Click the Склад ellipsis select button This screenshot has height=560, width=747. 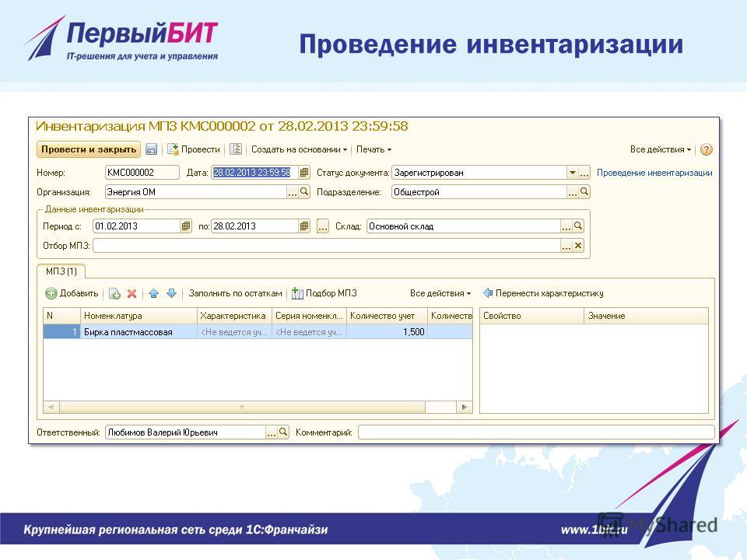click(566, 226)
